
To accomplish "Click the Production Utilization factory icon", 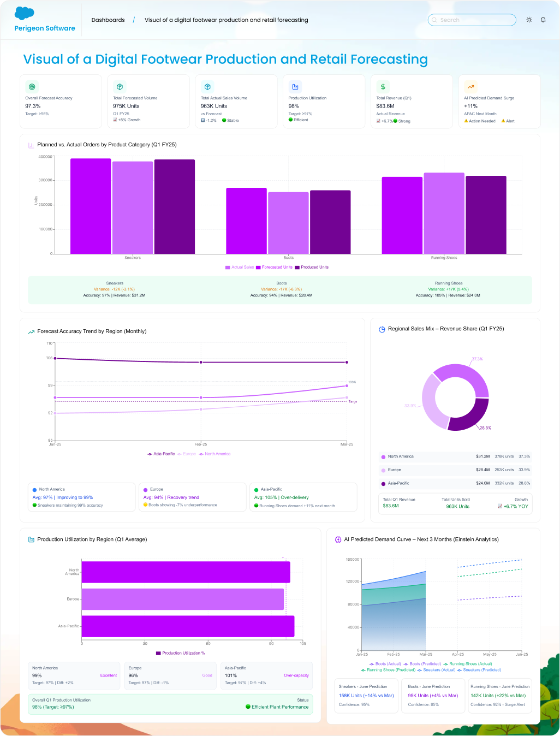I will (x=295, y=87).
